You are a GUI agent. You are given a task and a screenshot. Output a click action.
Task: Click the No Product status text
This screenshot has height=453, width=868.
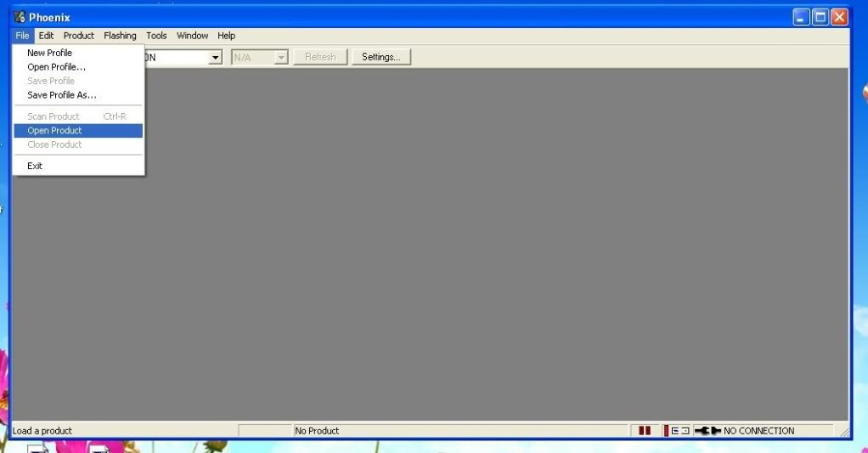coord(317,431)
